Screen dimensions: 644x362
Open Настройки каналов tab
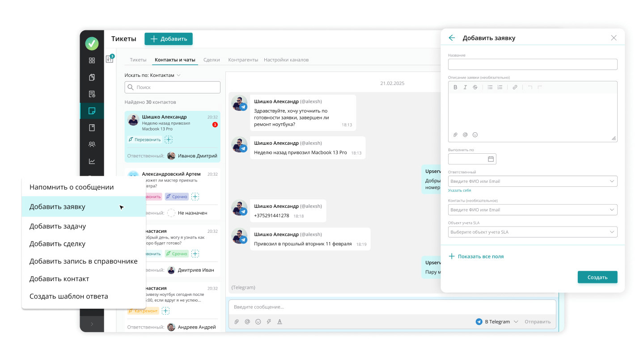coord(286,59)
